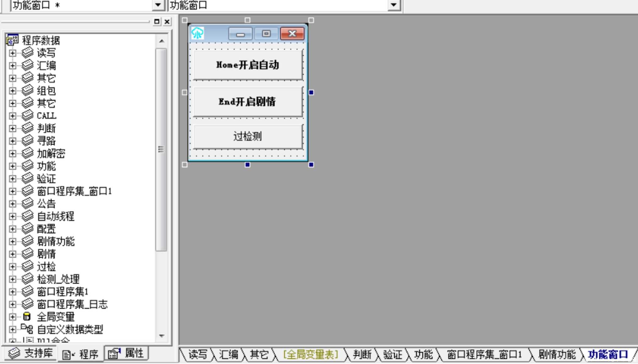The width and height of the screenshot is (638, 364).
Task: Select the 验证 module icon
Action: click(28, 178)
